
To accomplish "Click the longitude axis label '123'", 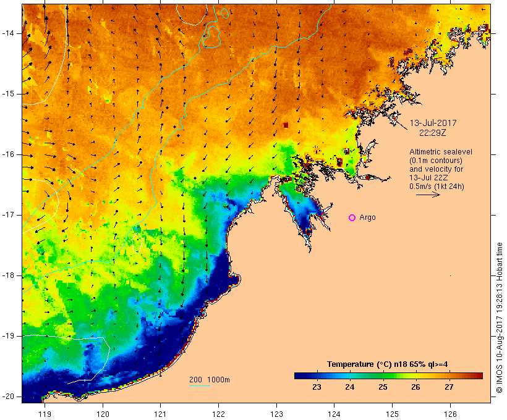I will [276, 414].
